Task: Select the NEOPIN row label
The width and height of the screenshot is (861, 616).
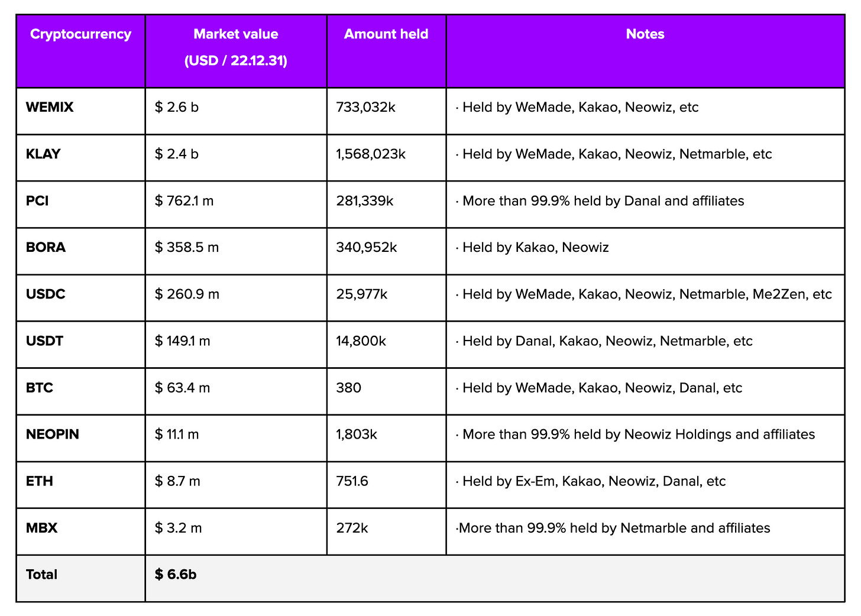Action: [53, 435]
